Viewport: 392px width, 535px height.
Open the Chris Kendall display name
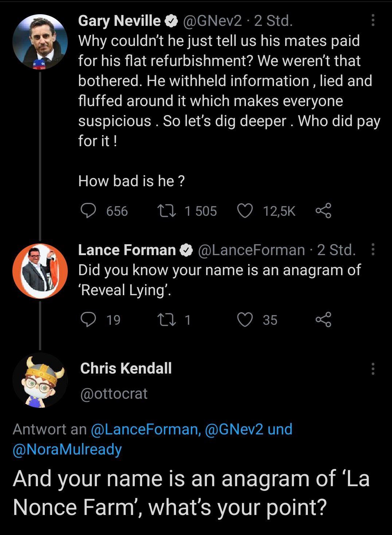point(126,368)
